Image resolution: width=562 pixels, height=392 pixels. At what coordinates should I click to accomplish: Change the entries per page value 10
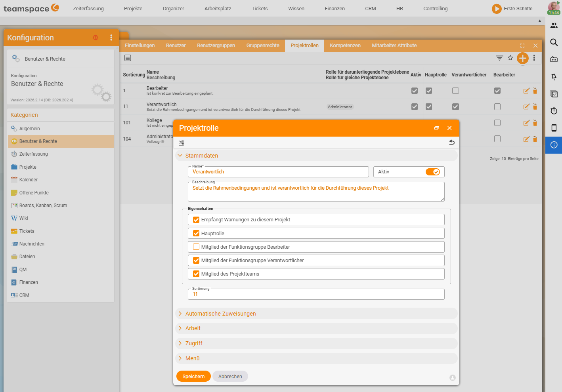[504, 159]
